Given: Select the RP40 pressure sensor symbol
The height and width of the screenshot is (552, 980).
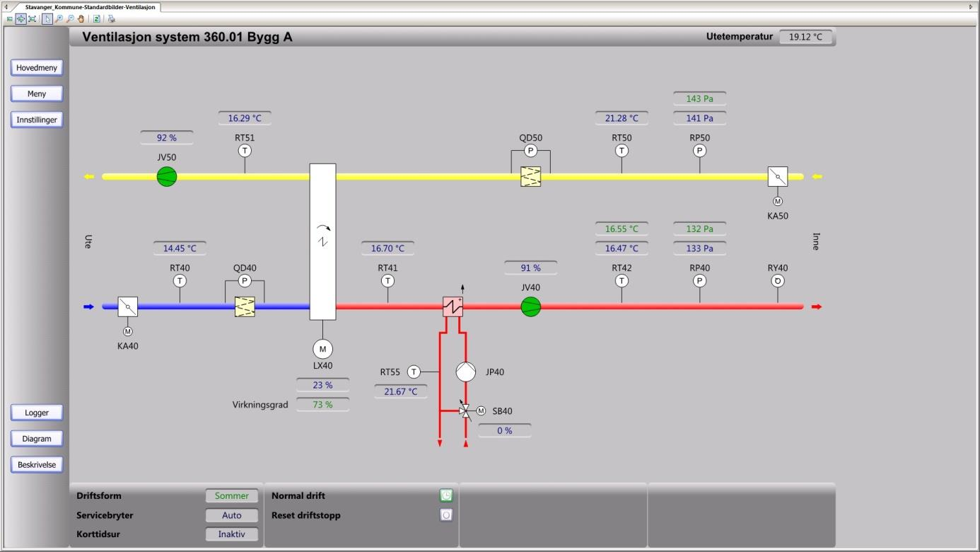Looking at the screenshot, I should (x=699, y=281).
